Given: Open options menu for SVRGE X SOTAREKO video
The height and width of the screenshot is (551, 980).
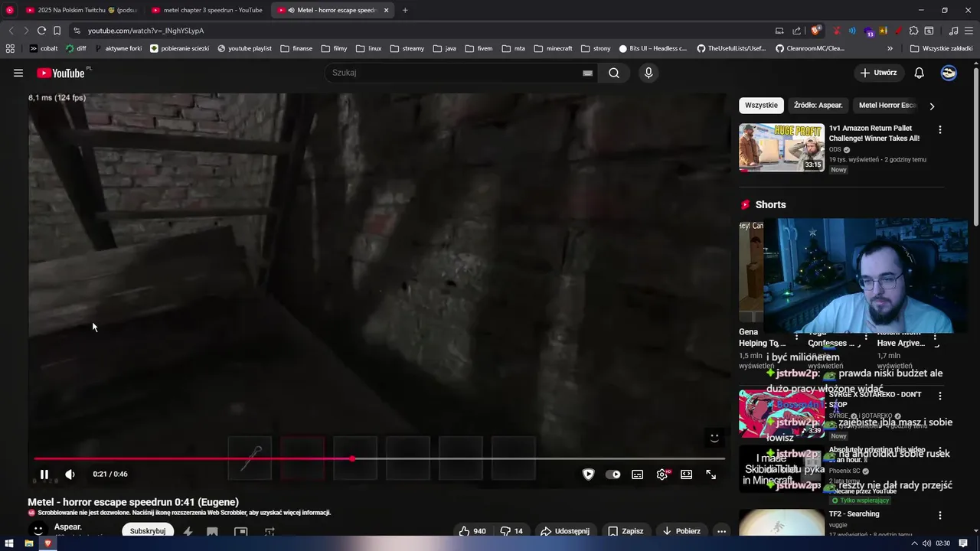Looking at the screenshot, I should [940, 396].
